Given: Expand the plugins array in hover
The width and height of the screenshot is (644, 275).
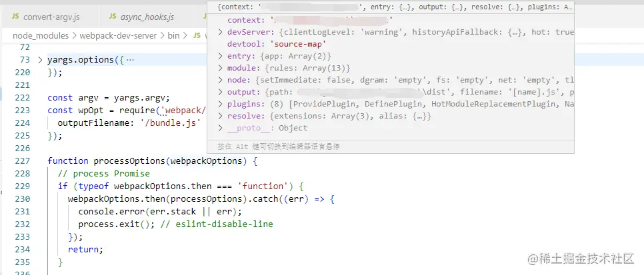Looking at the screenshot, I should 220,104.
